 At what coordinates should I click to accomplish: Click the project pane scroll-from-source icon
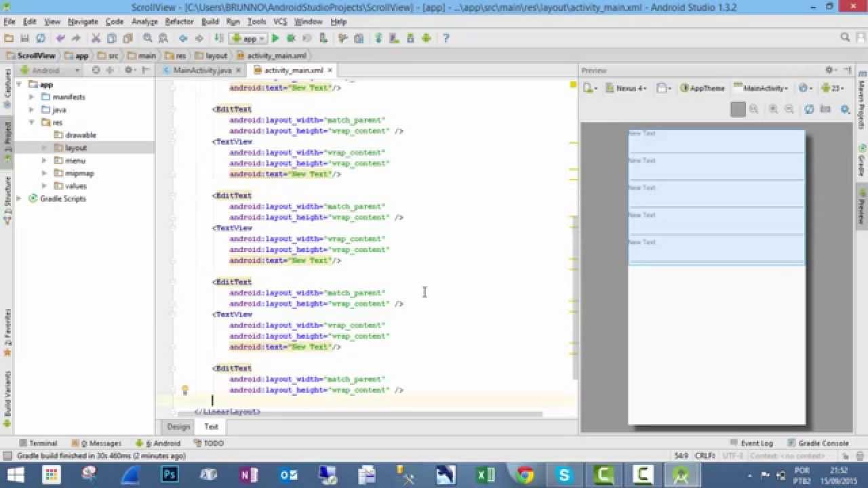[x=96, y=70]
